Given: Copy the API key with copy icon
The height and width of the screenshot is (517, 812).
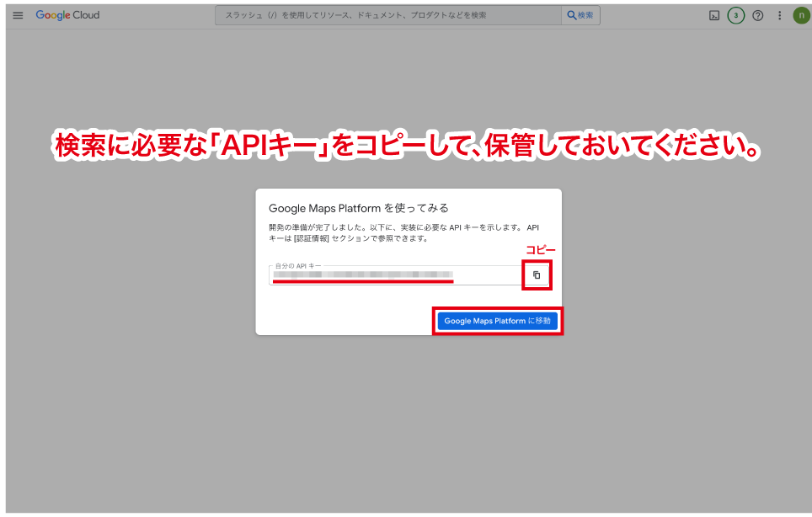Looking at the screenshot, I should pos(537,275).
